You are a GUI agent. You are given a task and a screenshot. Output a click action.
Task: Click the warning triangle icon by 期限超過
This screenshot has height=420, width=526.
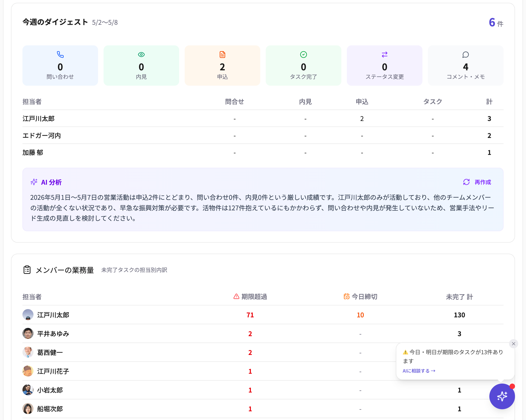point(236,296)
